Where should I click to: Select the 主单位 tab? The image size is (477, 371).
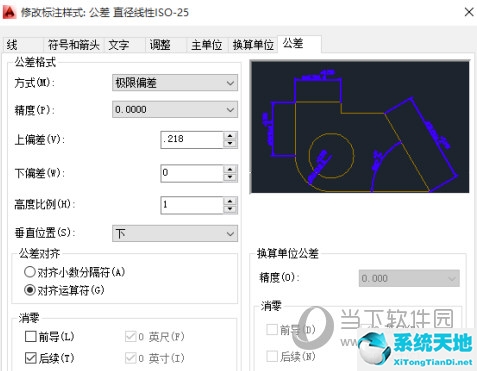pos(207,45)
